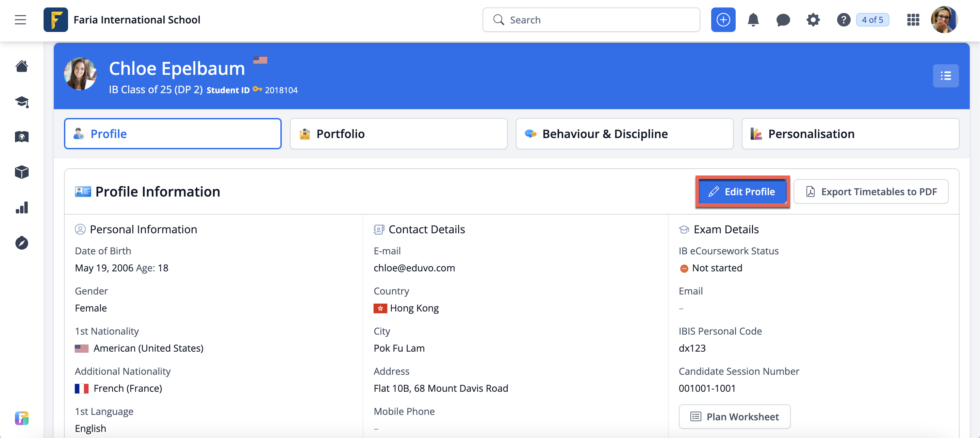The height and width of the screenshot is (438, 980).
Task: Open the Plan Worksheet button
Action: [734, 417]
